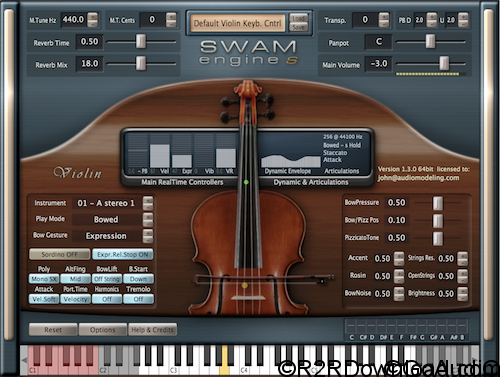500x377 pixels.
Task: Select the Bow Gesture Expression field
Action: (106, 236)
